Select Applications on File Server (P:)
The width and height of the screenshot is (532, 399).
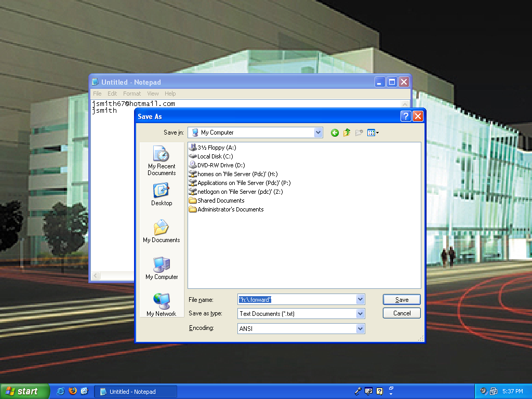pyautogui.click(x=240, y=183)
